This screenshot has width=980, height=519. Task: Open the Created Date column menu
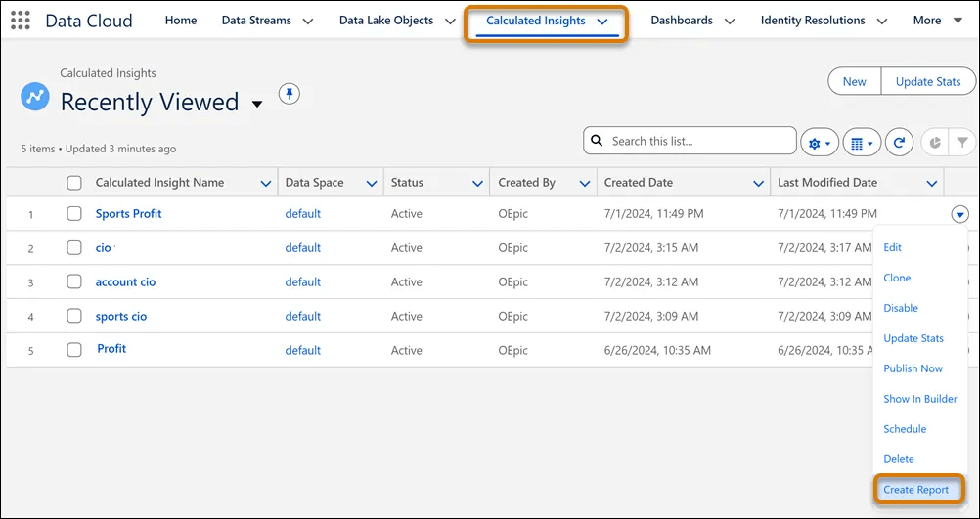tap(759, 184)
